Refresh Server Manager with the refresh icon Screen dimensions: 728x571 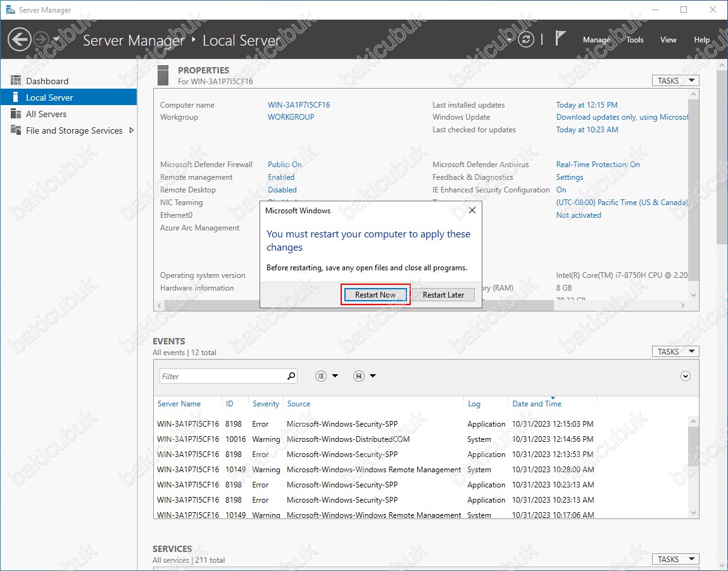[525, 39]
